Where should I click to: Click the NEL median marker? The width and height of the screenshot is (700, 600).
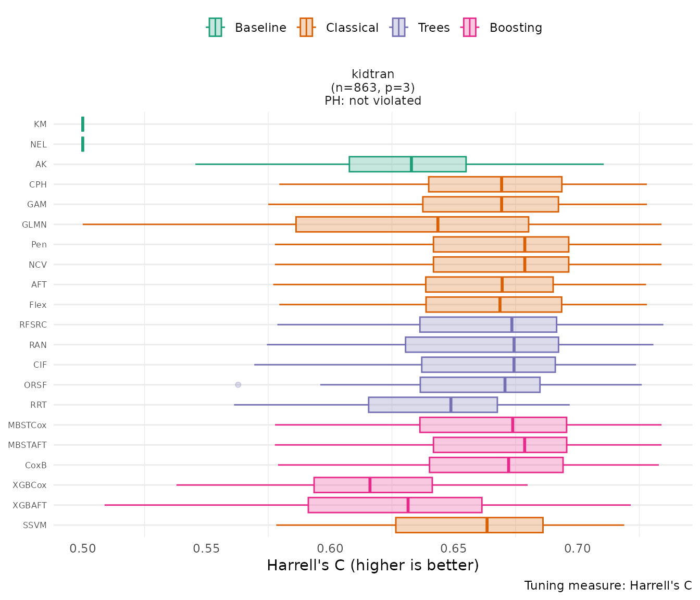(x=83, y=144)
